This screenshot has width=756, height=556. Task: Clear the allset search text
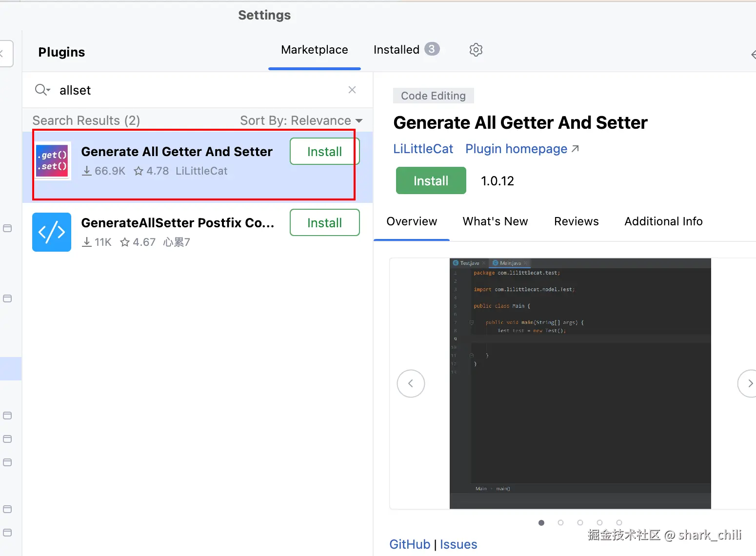coord(352,90)
